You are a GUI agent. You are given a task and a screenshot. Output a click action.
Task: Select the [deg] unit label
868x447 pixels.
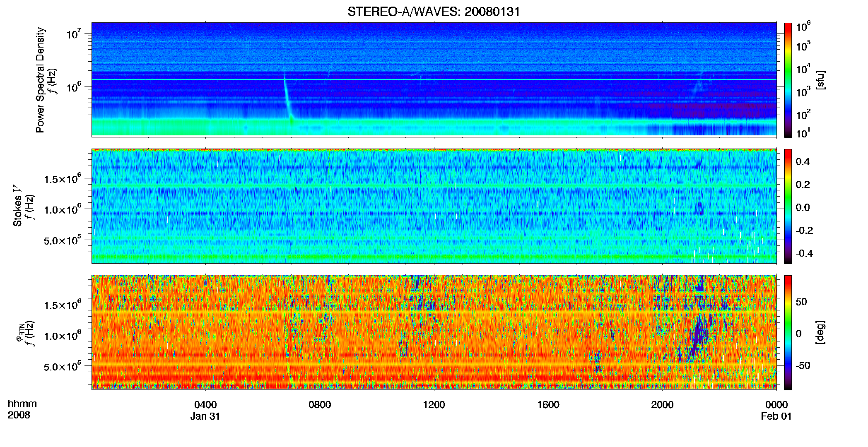coord(820,332)
